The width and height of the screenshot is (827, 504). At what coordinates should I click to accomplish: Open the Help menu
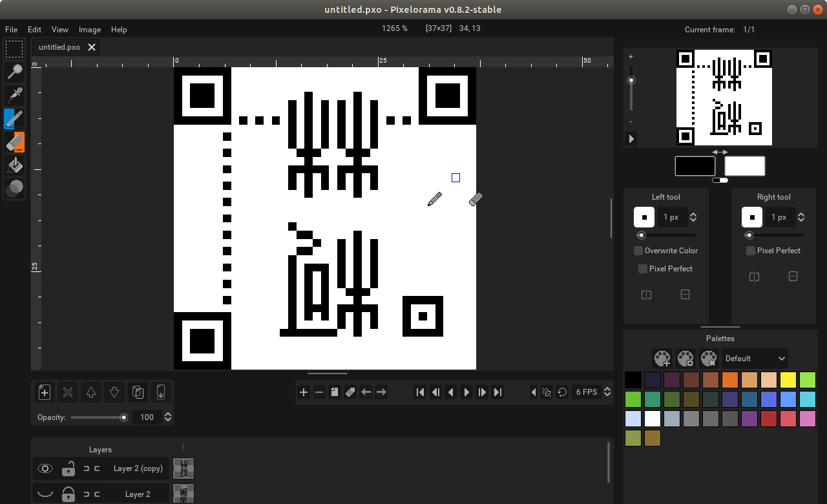[x=119, y=30]
